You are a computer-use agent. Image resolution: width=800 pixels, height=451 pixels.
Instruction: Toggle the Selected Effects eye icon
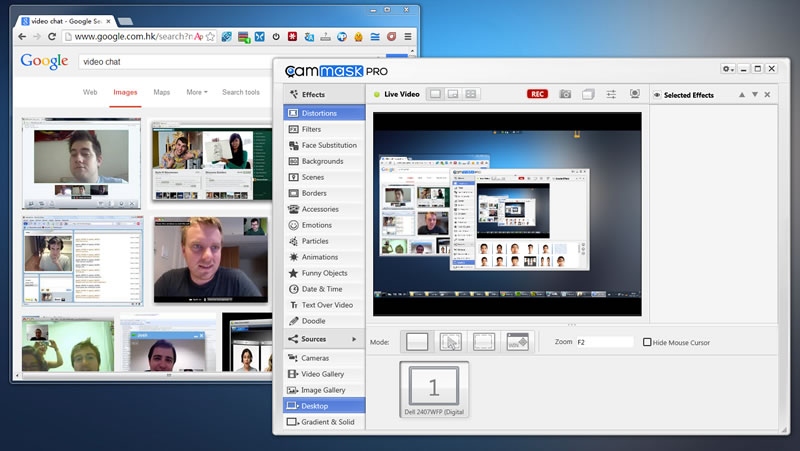click(657, 95)
